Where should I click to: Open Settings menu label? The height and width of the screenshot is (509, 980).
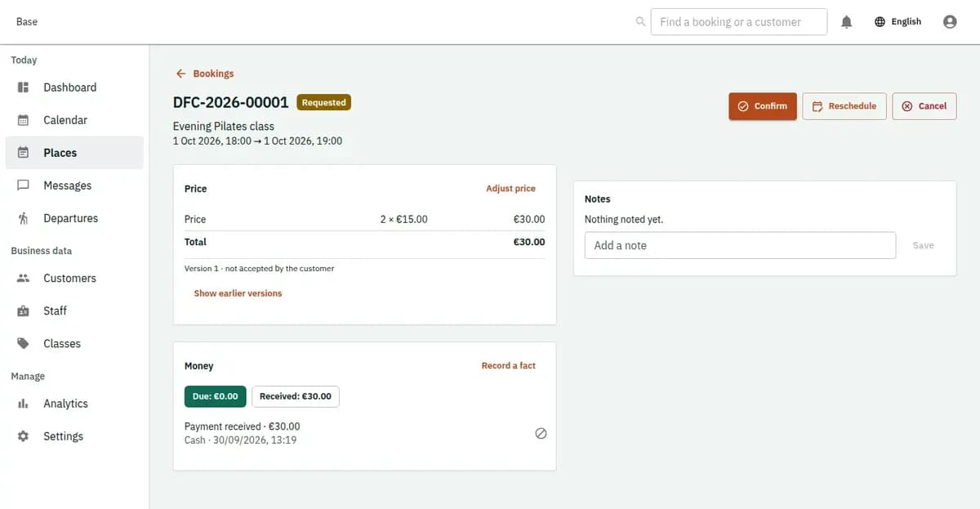(64, 436)
